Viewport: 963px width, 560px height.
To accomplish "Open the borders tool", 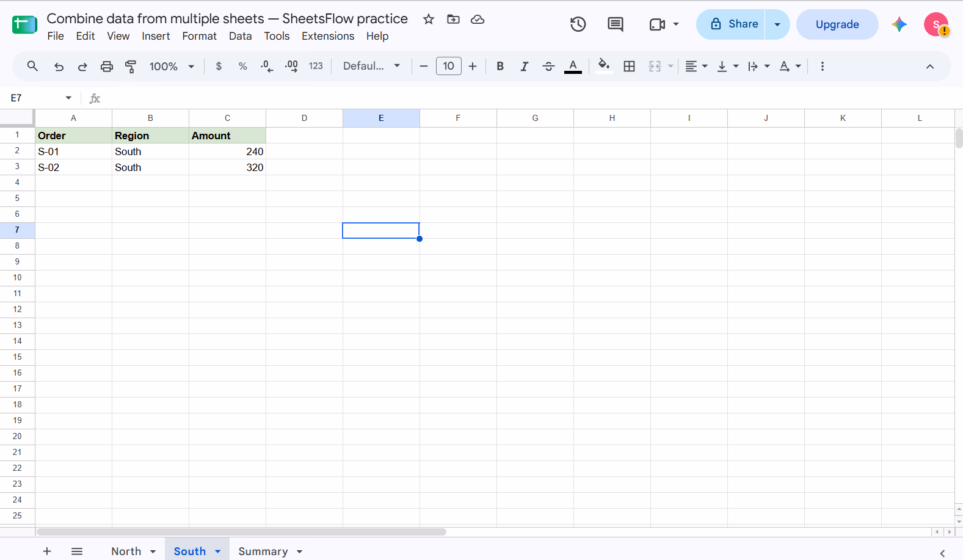I will click(x=629, y=66).
